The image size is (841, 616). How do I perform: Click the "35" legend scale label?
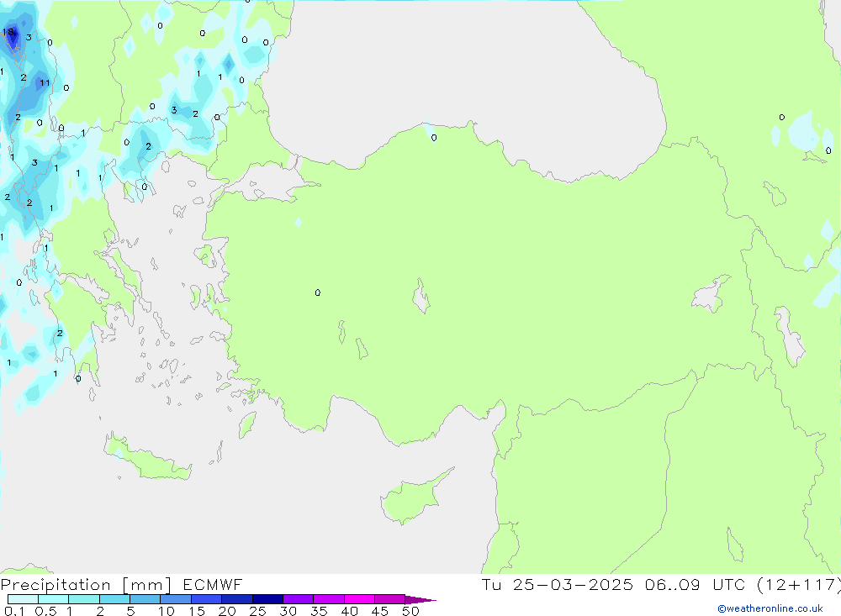click(319, 611)
